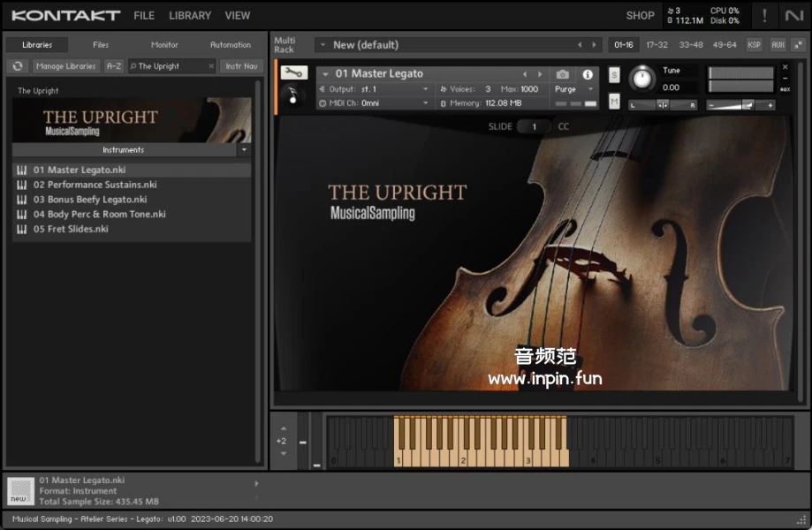Load 03 Bonus Beefy Legato.nki

pyautogui.click(x=90, y=200)
